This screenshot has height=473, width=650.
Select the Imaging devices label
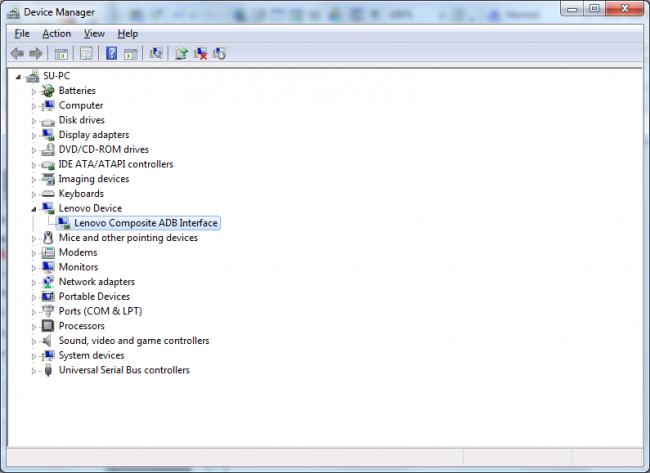[x=94, y=179]
